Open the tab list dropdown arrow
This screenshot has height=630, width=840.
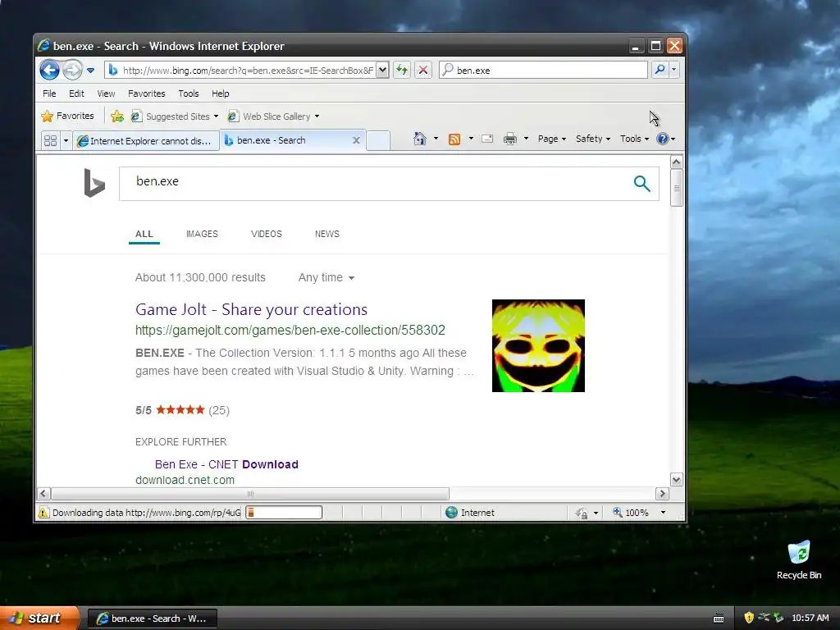[x=66, y=140]
